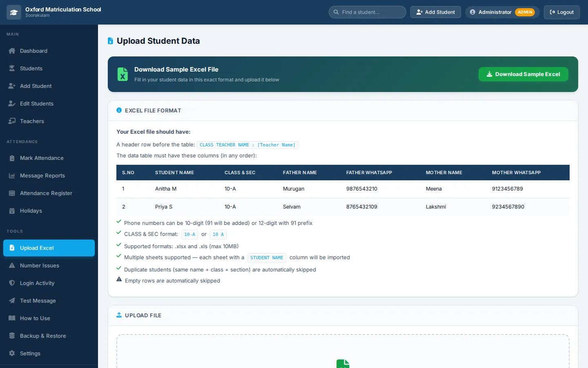
Task: Select the Upload Excel menu item
Action: point(49,248)
